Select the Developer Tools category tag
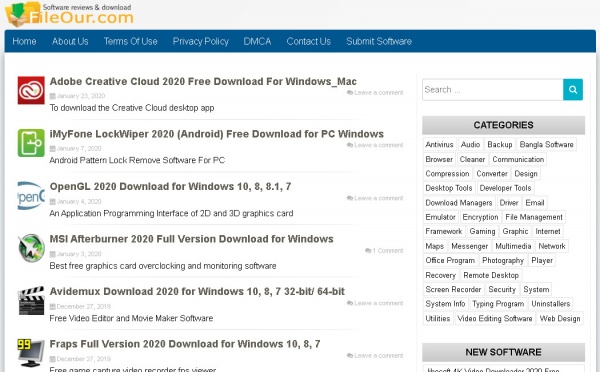Screen dimensions: 600x372 [x=505, y=188]
